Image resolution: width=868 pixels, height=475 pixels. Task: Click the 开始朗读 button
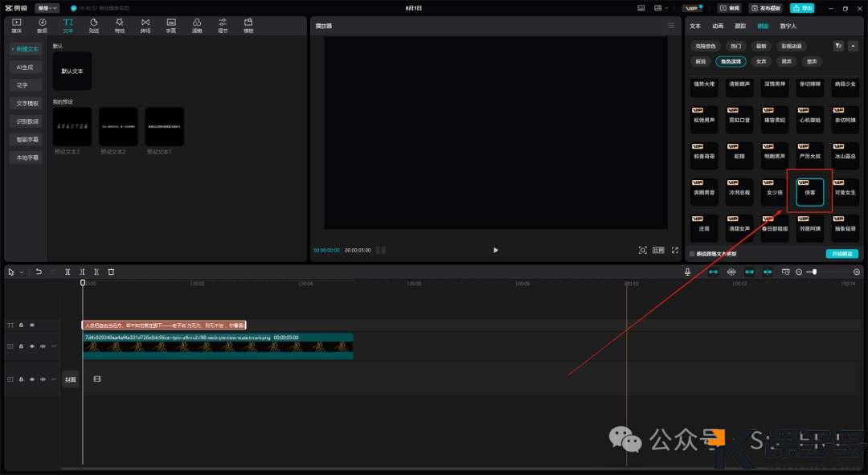(841, 254)
